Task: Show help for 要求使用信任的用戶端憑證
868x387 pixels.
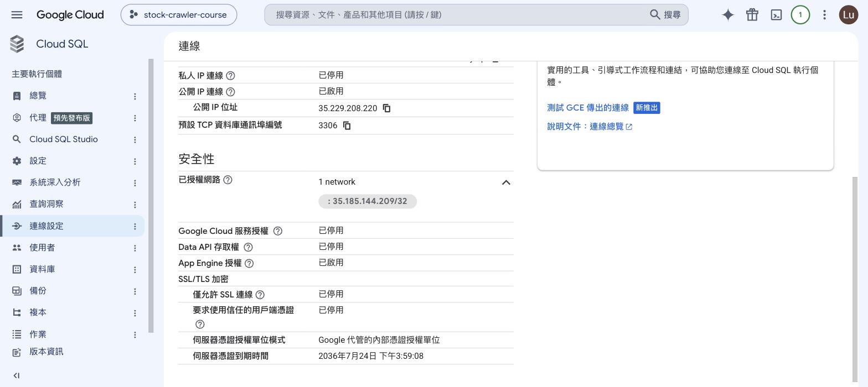Action: click(x=200, y=324)
